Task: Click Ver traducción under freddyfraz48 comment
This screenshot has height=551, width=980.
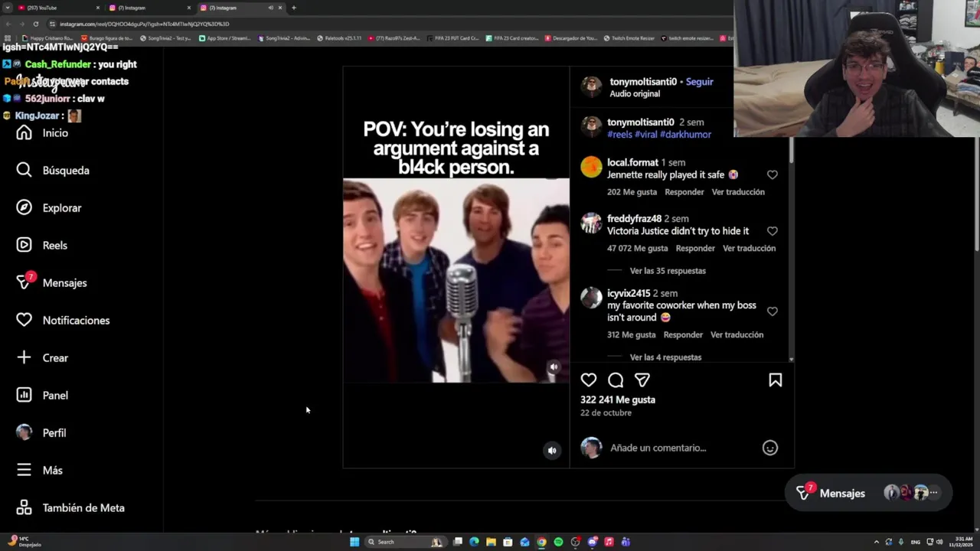Action: (x=749, y=249)
